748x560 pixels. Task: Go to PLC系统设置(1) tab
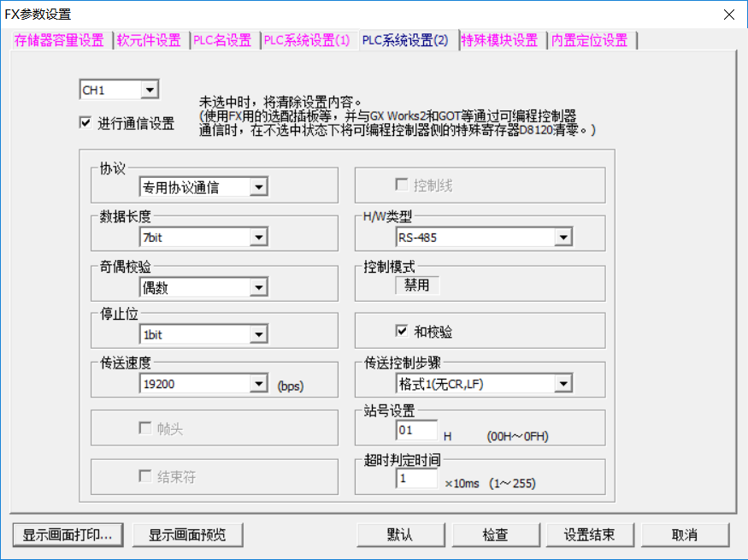[307, 40]
